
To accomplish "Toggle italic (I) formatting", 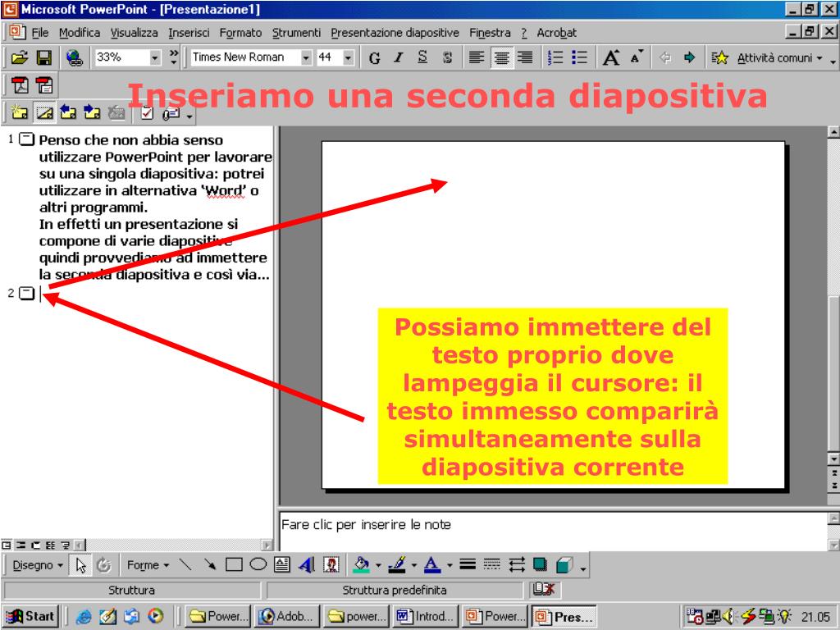I will click(x=398, y=57).
